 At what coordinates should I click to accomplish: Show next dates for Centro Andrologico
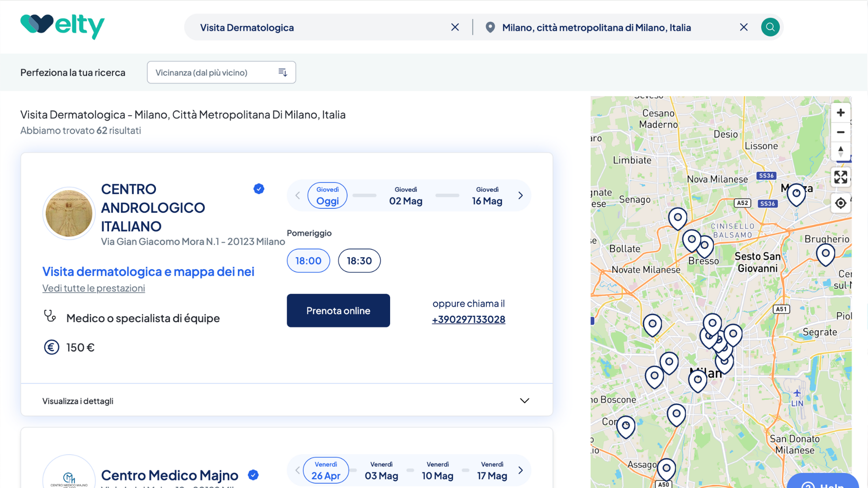click(520, 196)
